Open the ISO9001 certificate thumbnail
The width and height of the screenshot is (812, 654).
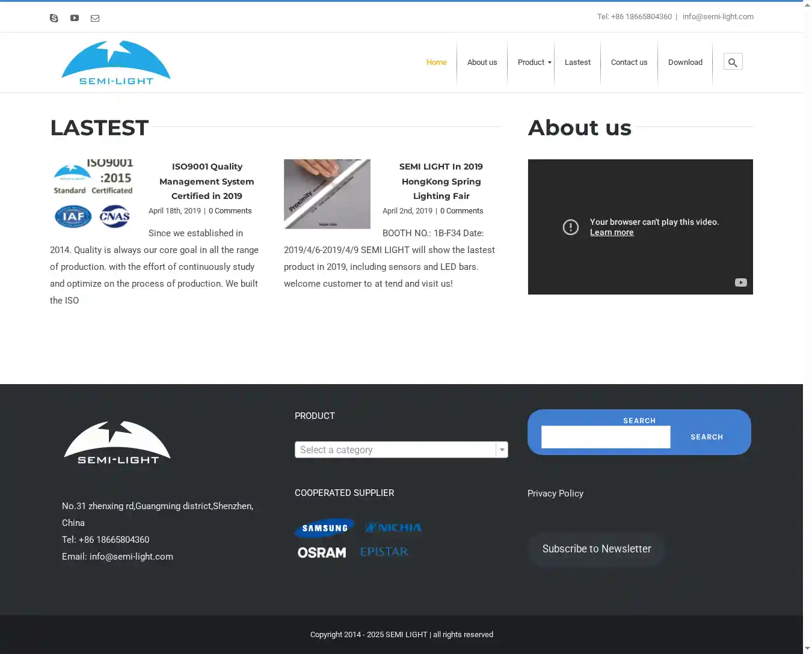click(x=93, y=194)
